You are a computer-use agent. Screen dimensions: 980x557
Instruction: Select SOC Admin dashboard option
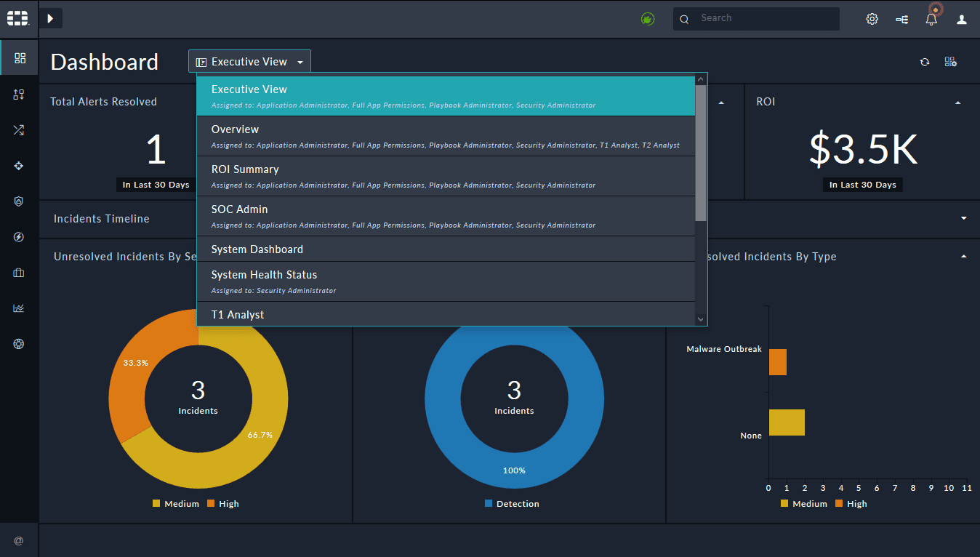[x=446, y=216]
